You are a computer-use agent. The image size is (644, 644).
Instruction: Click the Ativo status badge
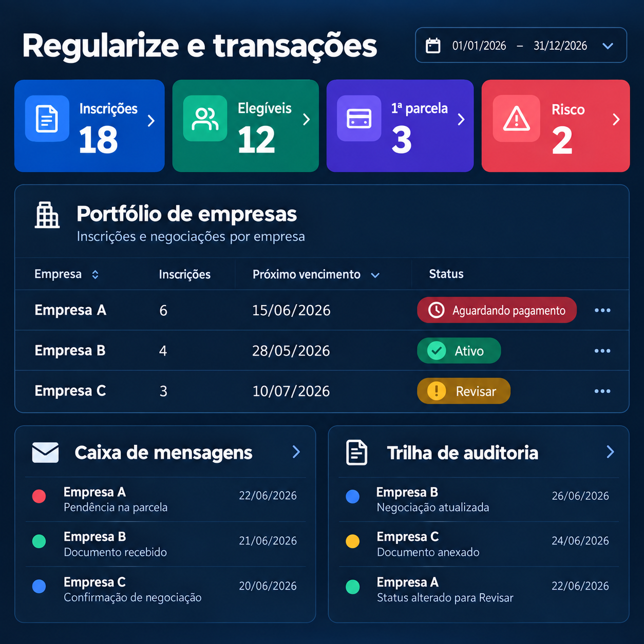click(459, 351)
